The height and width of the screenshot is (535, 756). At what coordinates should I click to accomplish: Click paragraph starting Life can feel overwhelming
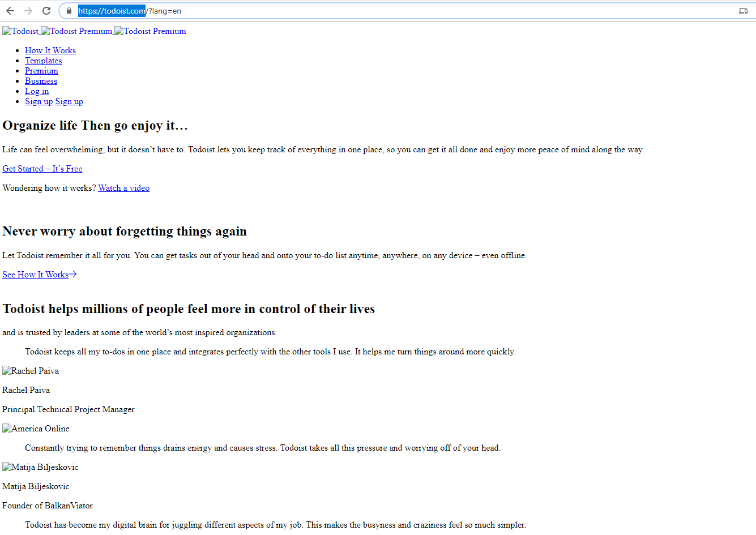pyautogui.click(x=323, y=149)
